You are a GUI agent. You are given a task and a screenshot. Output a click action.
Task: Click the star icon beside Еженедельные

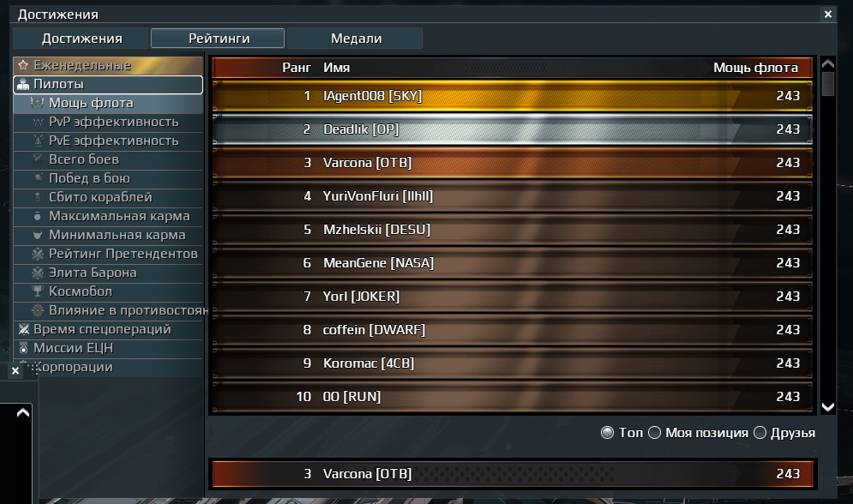pyautogui.click(x=23, y=65)
